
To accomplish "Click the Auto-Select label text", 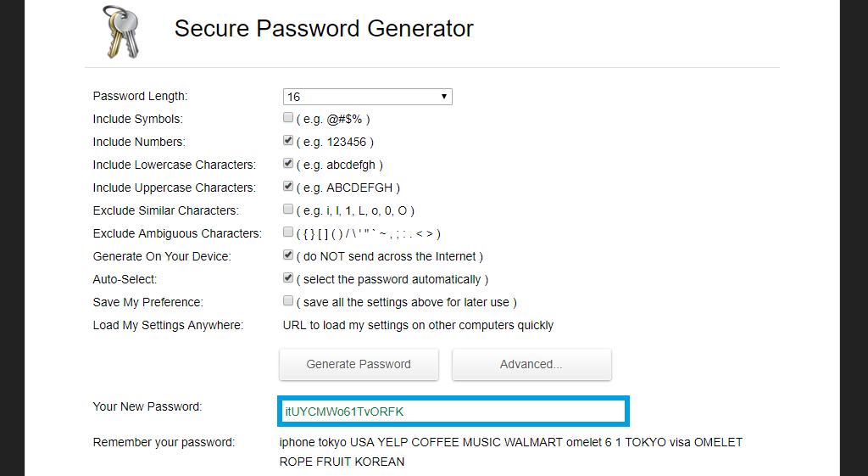I will [125, 279].
